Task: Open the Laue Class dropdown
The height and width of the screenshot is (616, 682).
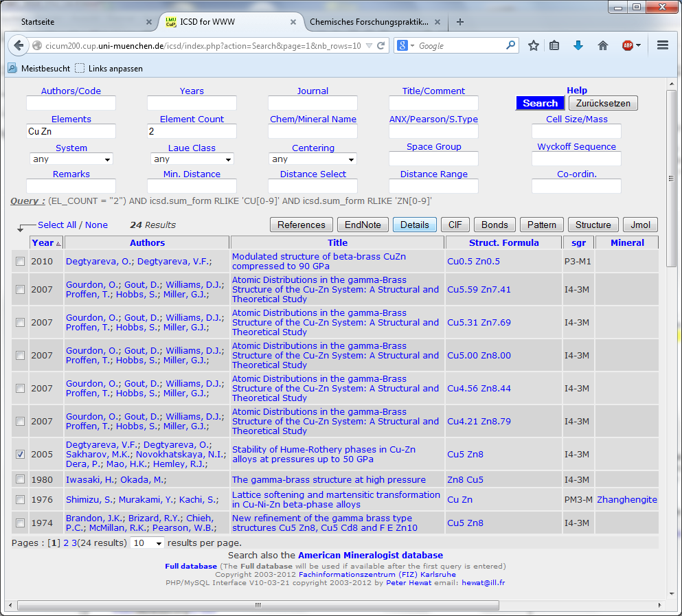Action: click(x=192, y=159)
